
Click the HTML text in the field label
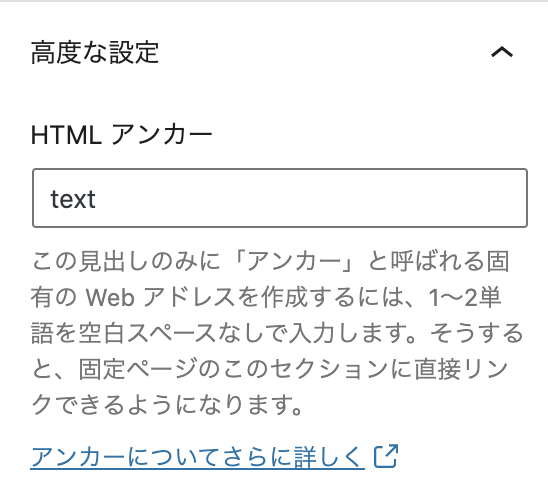pyautogui.click(x=66, y=135)
